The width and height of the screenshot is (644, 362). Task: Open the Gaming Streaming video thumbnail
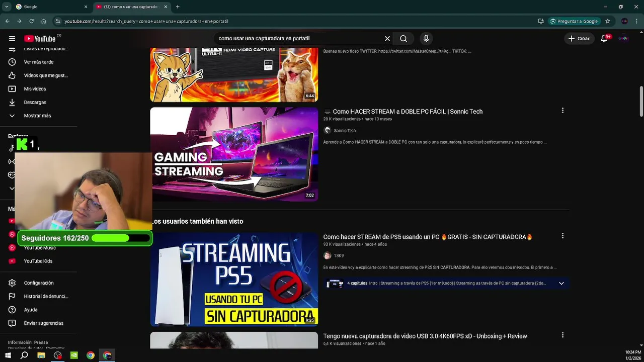(x=234, y=154)
